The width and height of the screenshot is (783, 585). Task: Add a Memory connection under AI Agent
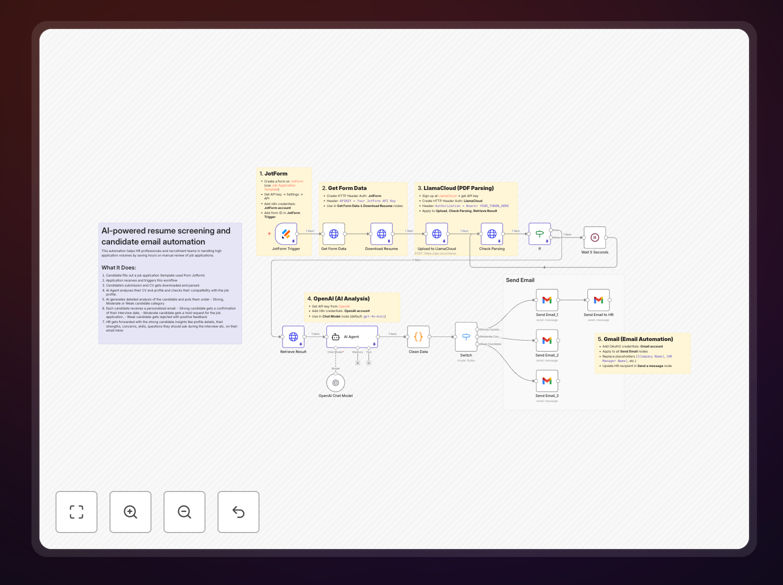pos(358,363)
